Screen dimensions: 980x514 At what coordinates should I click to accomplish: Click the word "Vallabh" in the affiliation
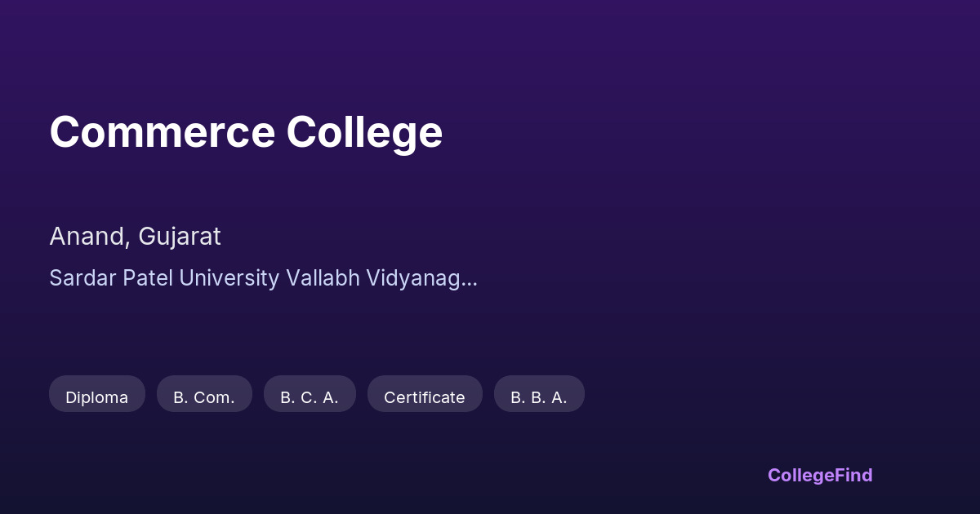(321, 278)
